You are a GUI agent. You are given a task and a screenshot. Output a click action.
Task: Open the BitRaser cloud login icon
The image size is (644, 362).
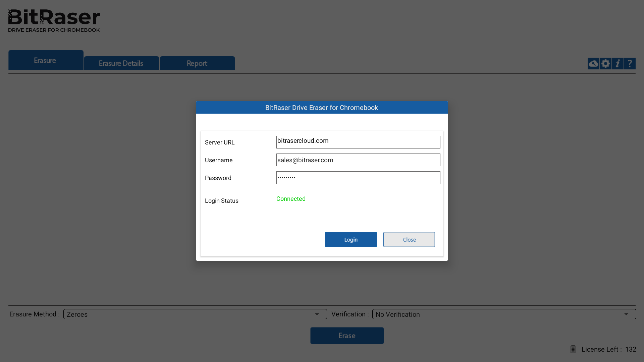click(593, 63)
